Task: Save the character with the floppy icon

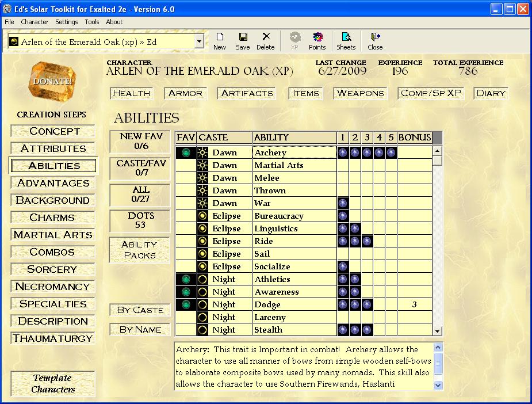Action: 243,41
